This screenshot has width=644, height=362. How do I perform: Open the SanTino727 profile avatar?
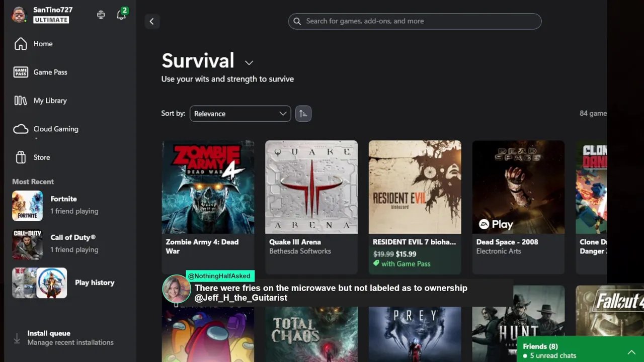(x=19, y=15)
